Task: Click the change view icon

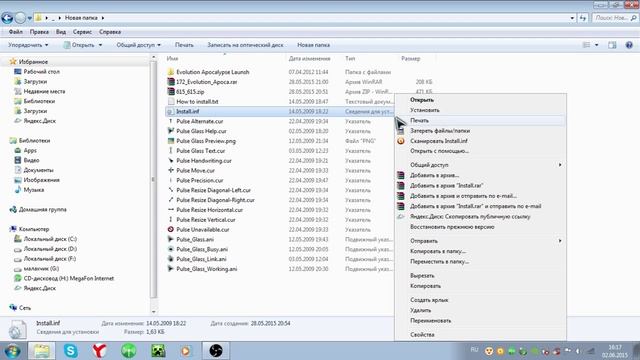Action: click(586, 45)
